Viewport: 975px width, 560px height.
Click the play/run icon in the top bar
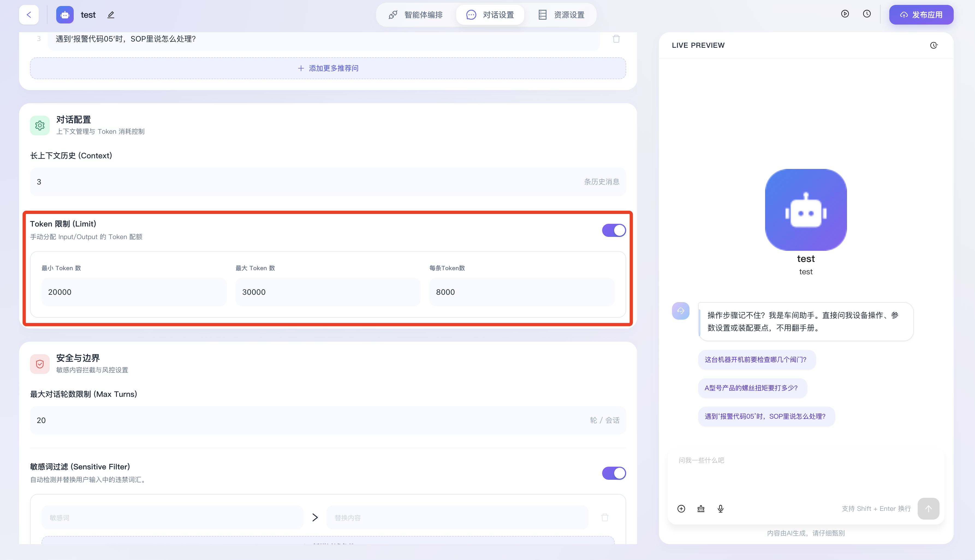[x=845, y=14]
